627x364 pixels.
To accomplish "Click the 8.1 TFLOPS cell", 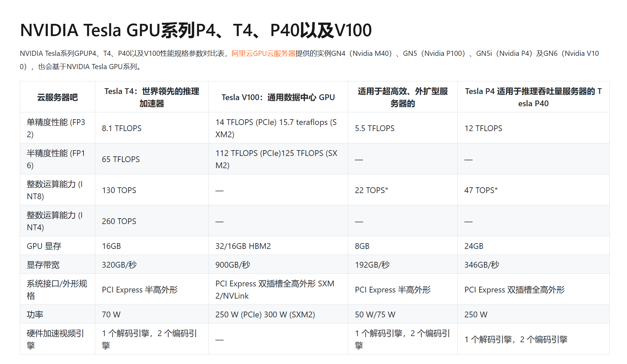I will (152, 128).
